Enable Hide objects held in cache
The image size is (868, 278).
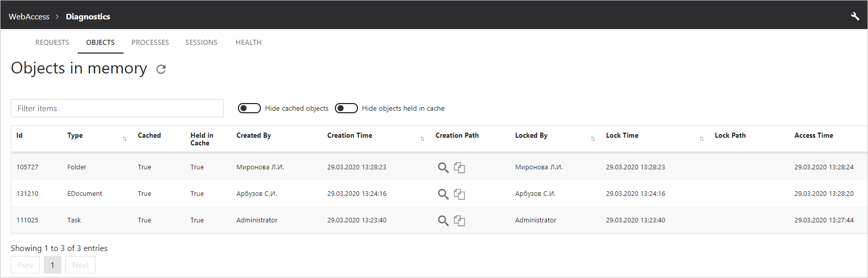coord(346,108)
